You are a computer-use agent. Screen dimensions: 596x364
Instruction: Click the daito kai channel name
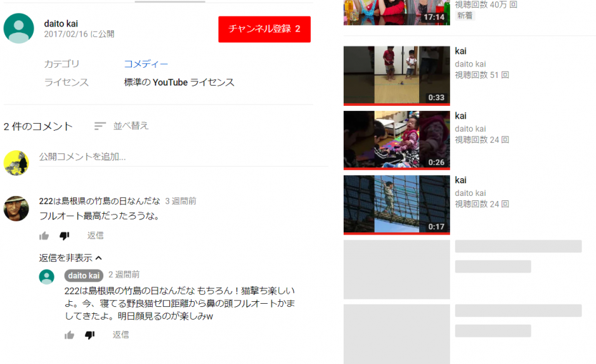click(x=61, y=23)
